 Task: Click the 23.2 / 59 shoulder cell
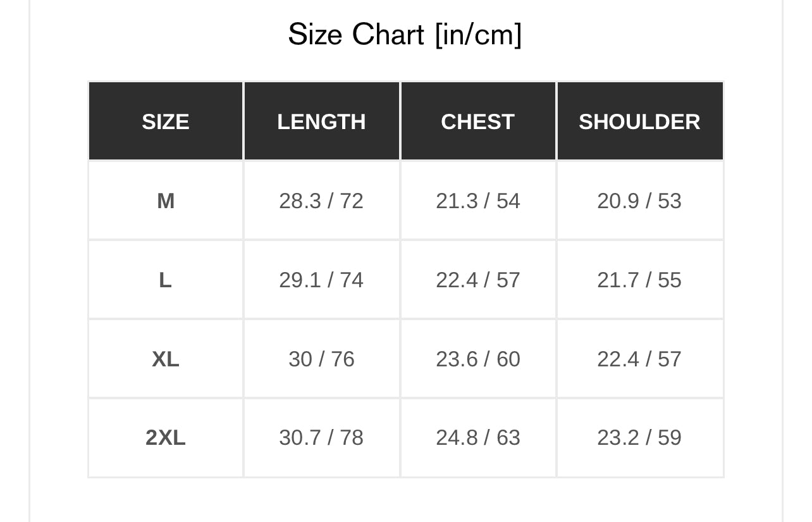(x=639, y=437)
